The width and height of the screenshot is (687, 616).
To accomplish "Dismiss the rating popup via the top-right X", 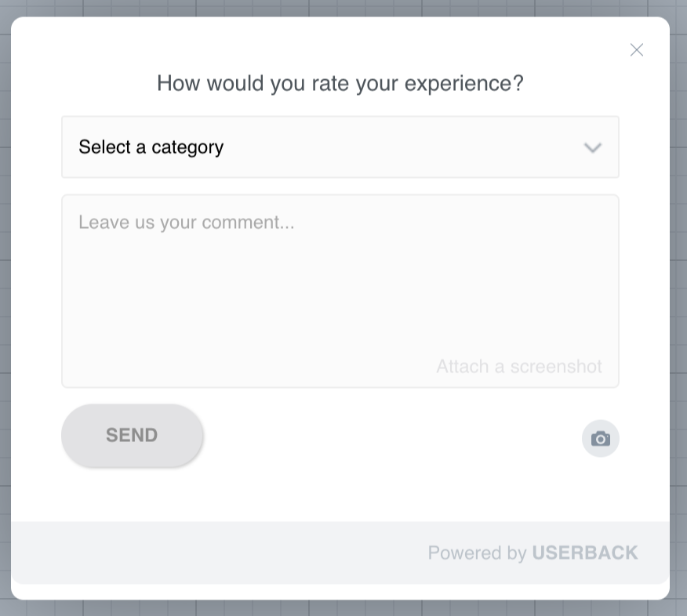I will click(636, 50).
